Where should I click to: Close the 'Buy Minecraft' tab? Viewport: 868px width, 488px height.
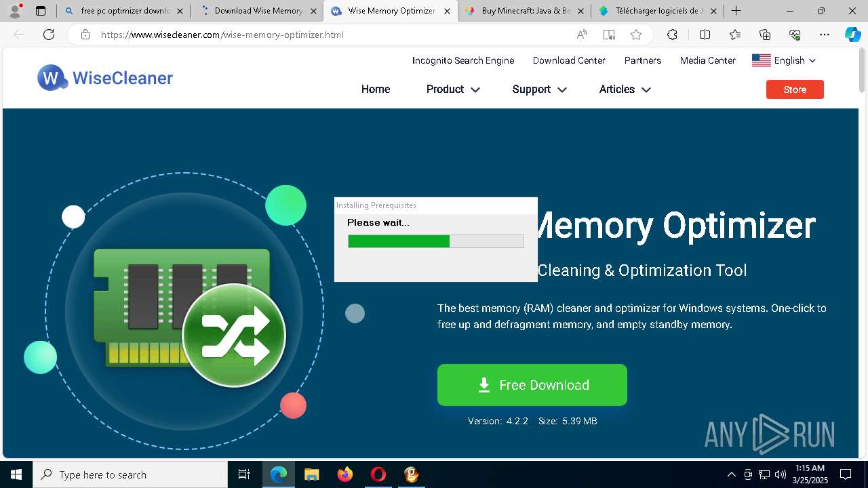click(580, 11)
